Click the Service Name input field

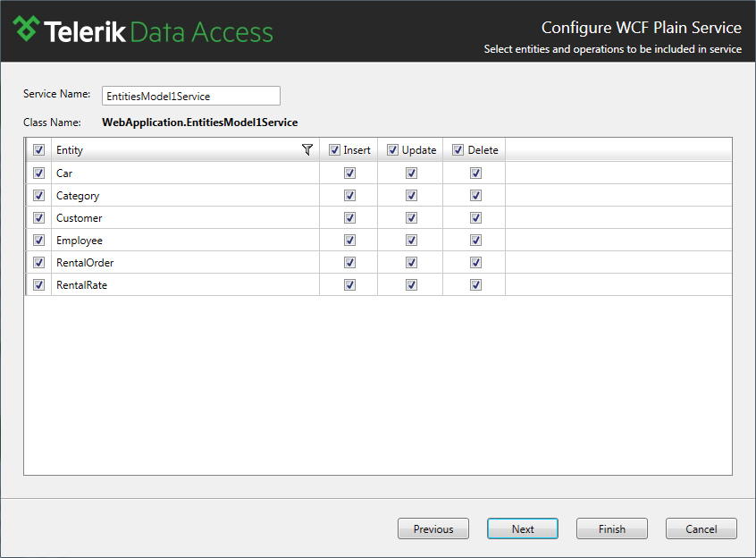tap(191, 96)
